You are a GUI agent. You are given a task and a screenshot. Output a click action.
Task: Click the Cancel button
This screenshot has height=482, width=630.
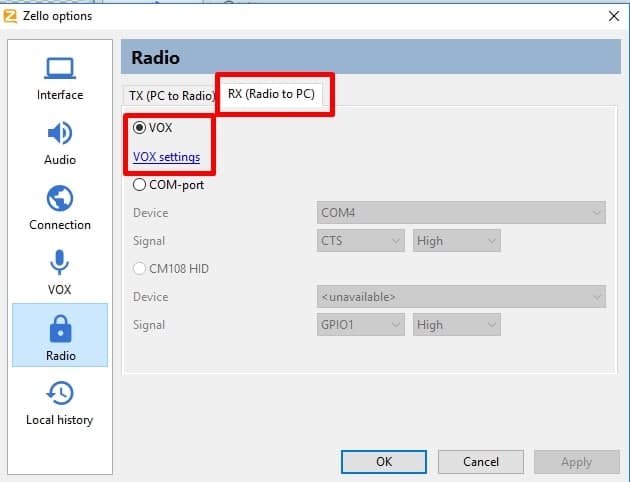(481, 462)
